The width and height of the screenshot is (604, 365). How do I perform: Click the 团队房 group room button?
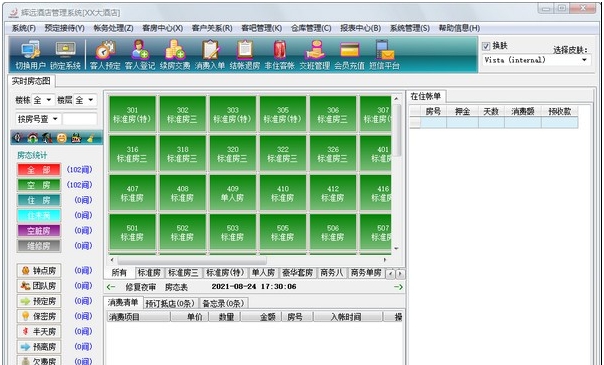(39, 286)
